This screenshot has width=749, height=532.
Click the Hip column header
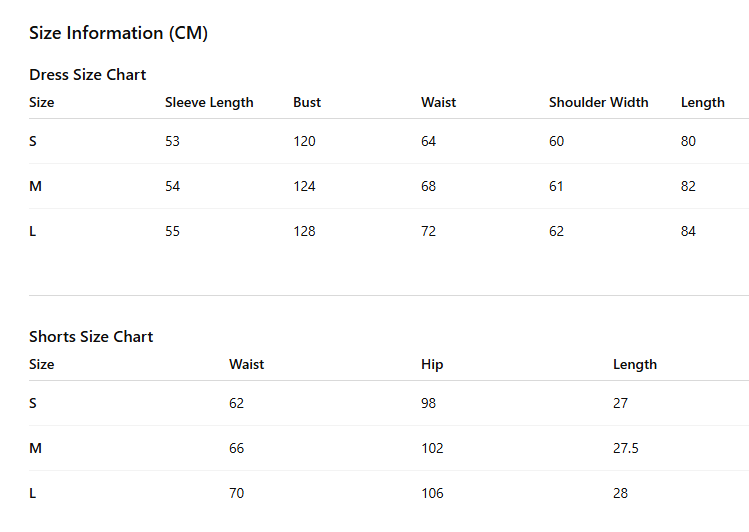coord(432,365)
